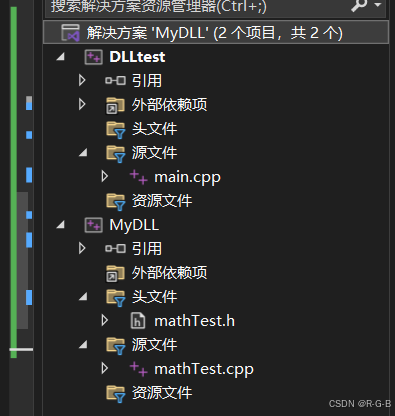The height and width of the screenshot is (416, 395).
Task: Select 引用 label under DLLtest
Action: (x=147, y=81)
